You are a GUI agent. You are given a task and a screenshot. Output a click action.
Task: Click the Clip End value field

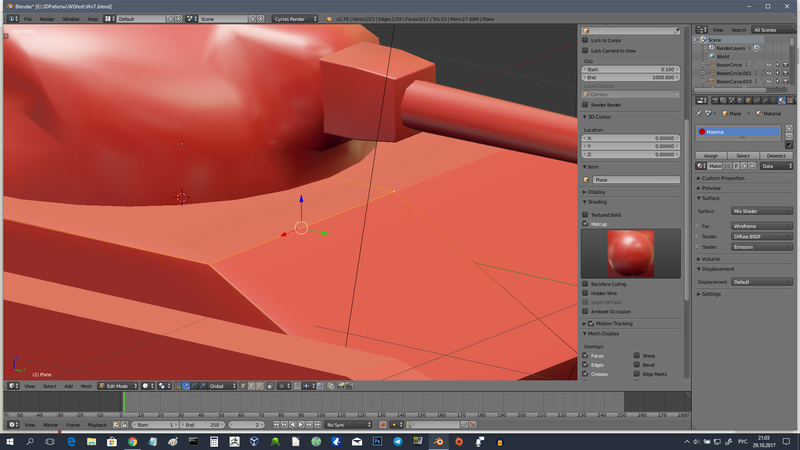point(631,78)
